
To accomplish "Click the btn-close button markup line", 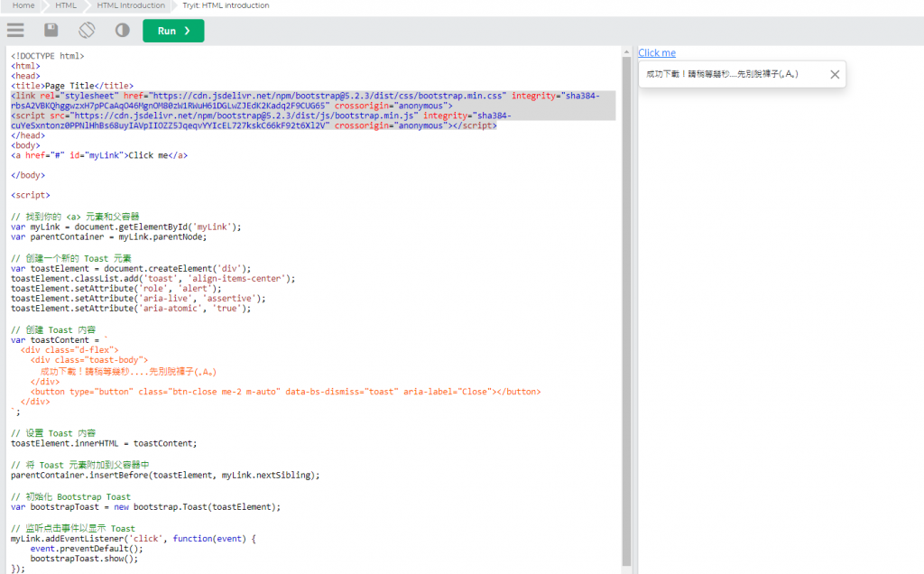I will coord(286,392).
